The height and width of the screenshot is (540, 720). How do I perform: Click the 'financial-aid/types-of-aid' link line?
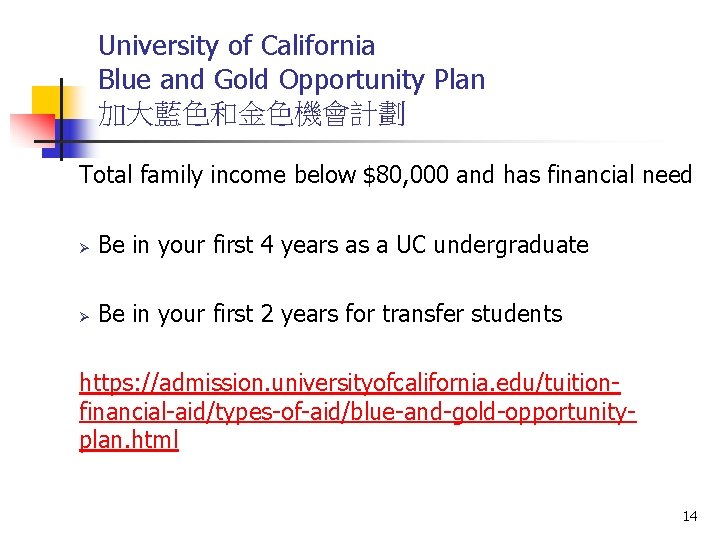tap(358, 411)
